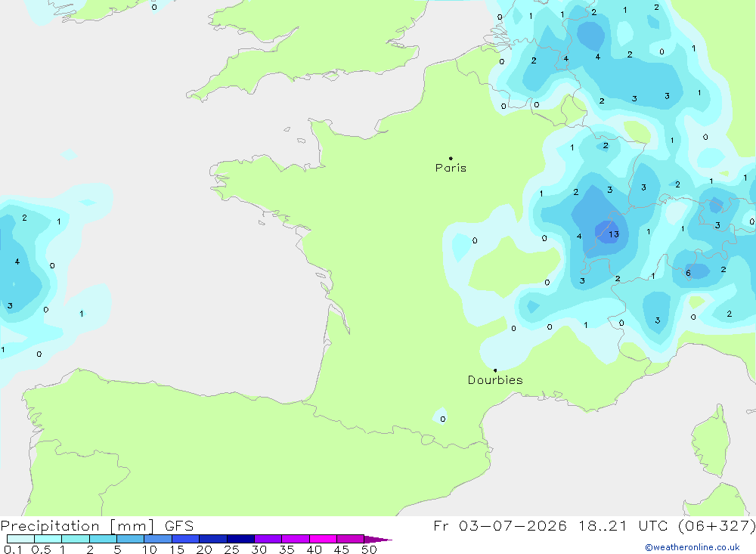Pick the 10–15 mm legend swatch

(158, 539)
